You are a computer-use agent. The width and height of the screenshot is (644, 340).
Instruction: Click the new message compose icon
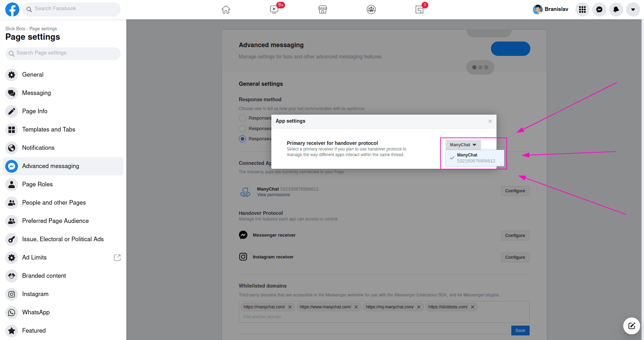click(x=632, y=326)
